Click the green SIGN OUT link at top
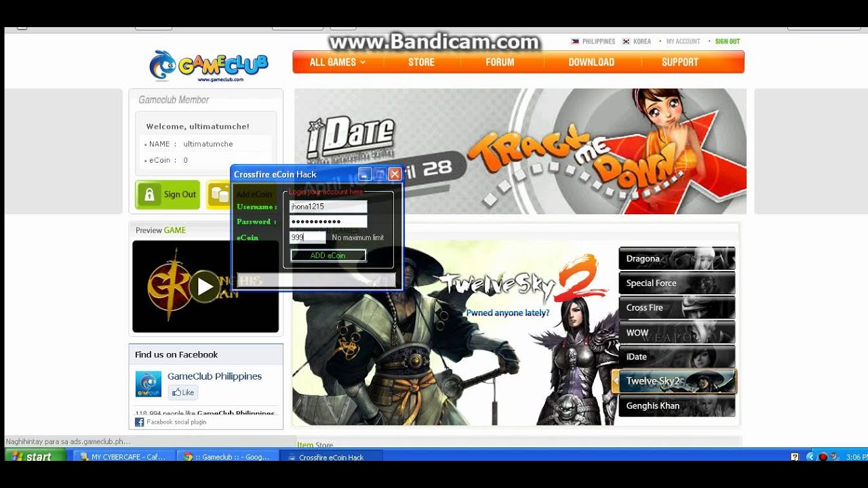 (x=728, y=41)
